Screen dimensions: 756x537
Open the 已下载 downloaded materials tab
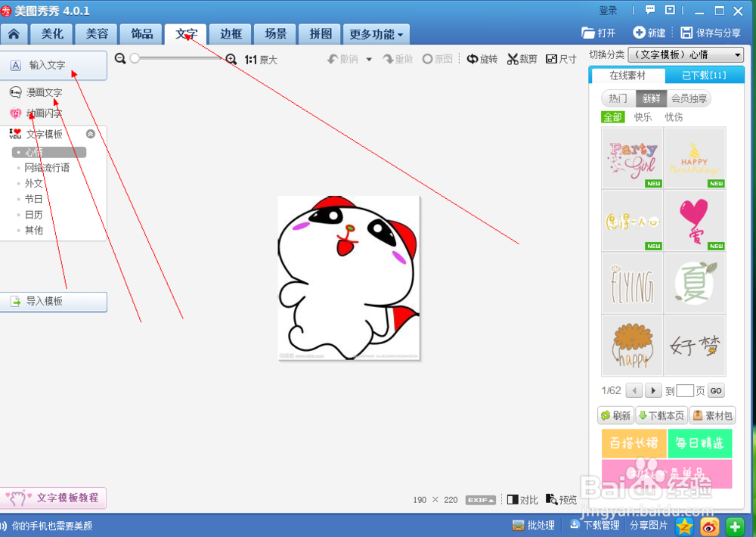(x=706, y=75)
